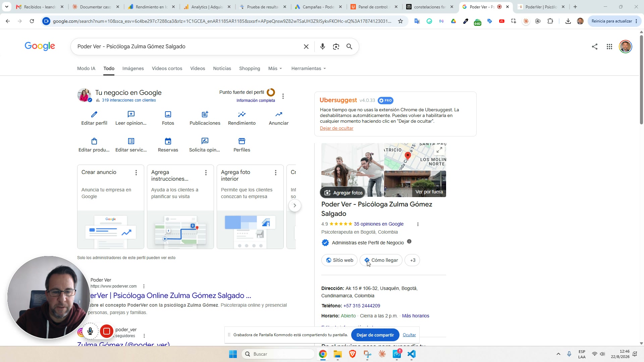Clear the search box with X

[306, 47]
